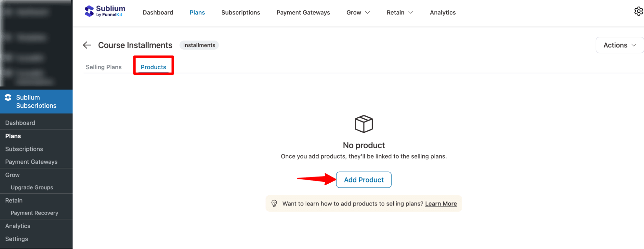Switch to the Selling Plans tab
Viewport: 644px width, 249px height.
point(103,67)
